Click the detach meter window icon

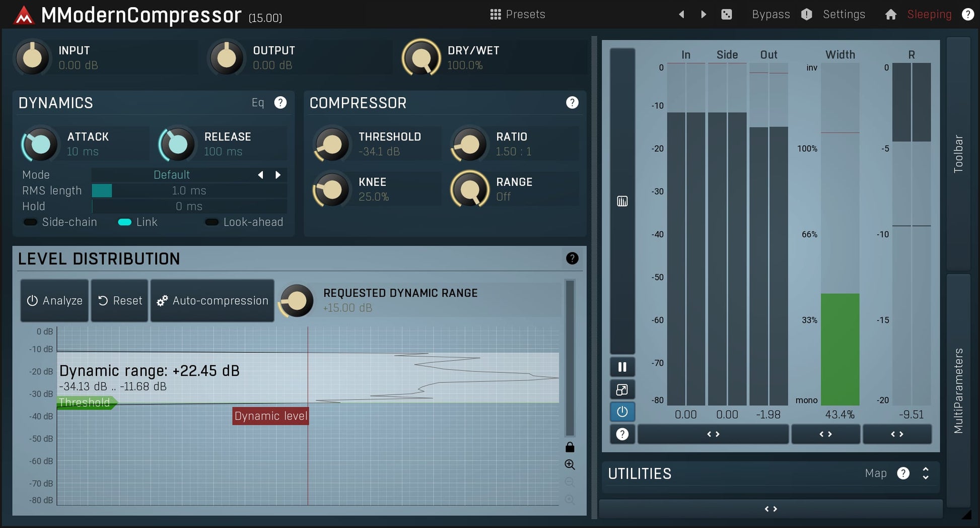point(622,389)
